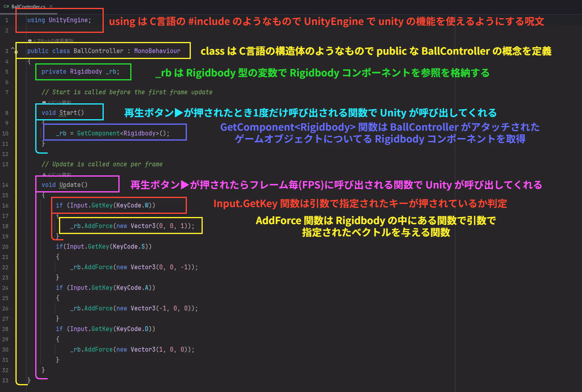The width and height of the screenshot is (582, 392).
Task: Click the C# file icon in the tab
Action: (x=6, y=6)
